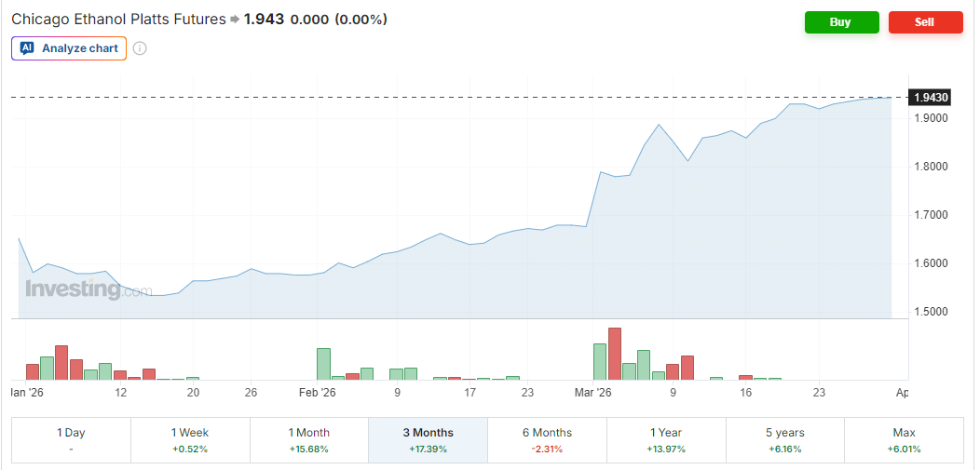The width and height of the screenshot is (980, 470).
Task: Click the arrow icon beside the futures title
Action: pos(235,20)
